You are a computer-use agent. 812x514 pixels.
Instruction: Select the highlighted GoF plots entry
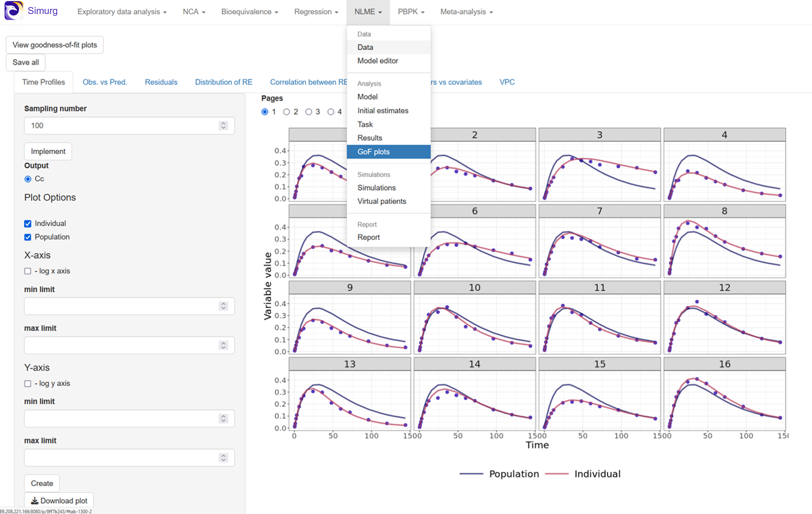pos(389,152)
